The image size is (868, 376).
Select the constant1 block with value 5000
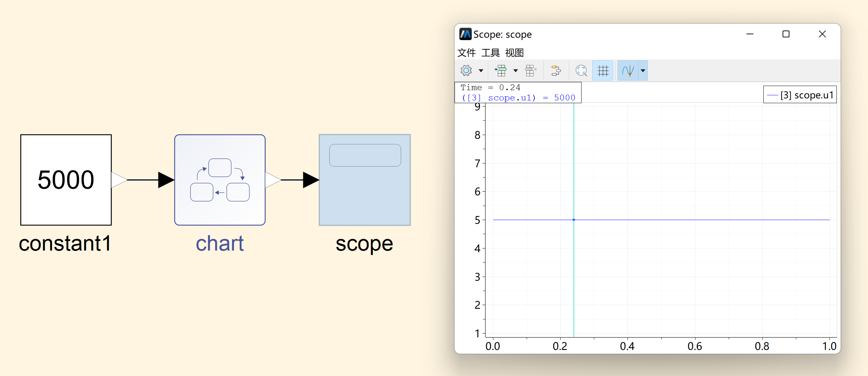pyautogui.click(x=66, y=180)
